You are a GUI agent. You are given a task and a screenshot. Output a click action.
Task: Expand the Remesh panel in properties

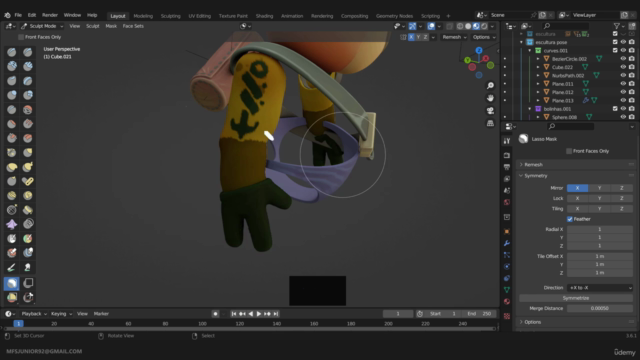click(x=533, y=164)
